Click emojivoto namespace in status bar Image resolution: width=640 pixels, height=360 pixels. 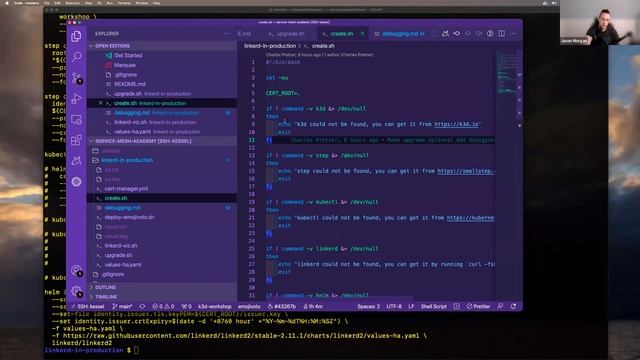(249, 307)
